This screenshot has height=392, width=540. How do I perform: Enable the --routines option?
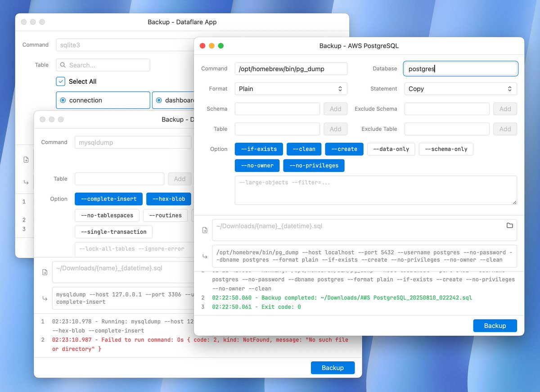[x=166, y=216]
